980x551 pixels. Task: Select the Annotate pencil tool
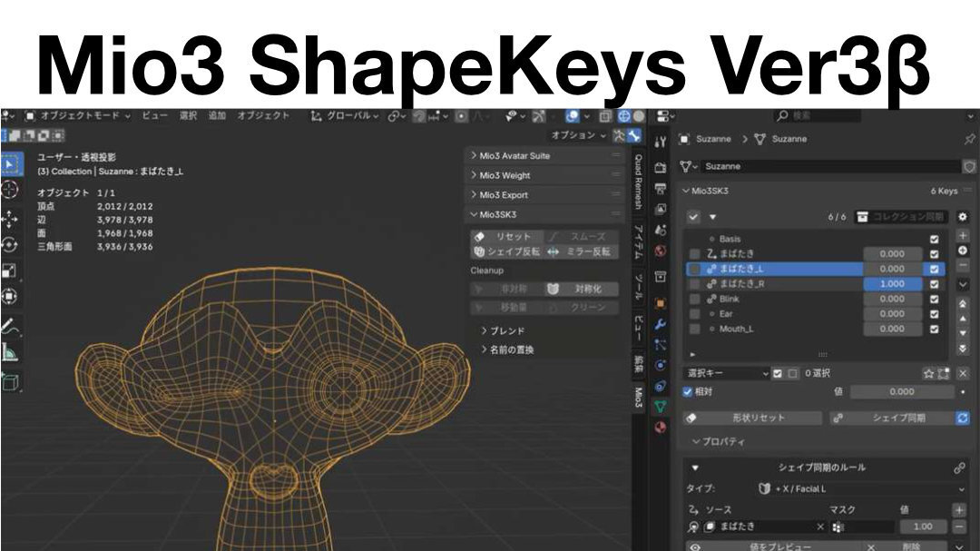click(x=11, y=327)
